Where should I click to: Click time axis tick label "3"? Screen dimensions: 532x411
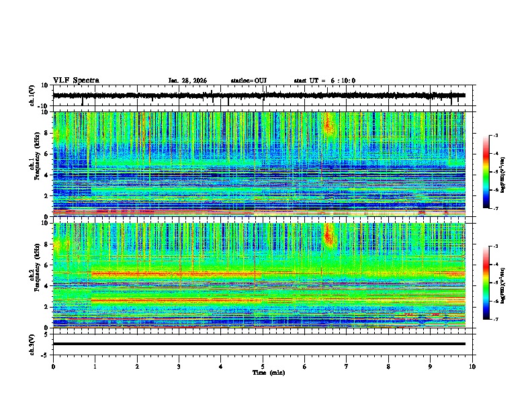pos(179,367)
